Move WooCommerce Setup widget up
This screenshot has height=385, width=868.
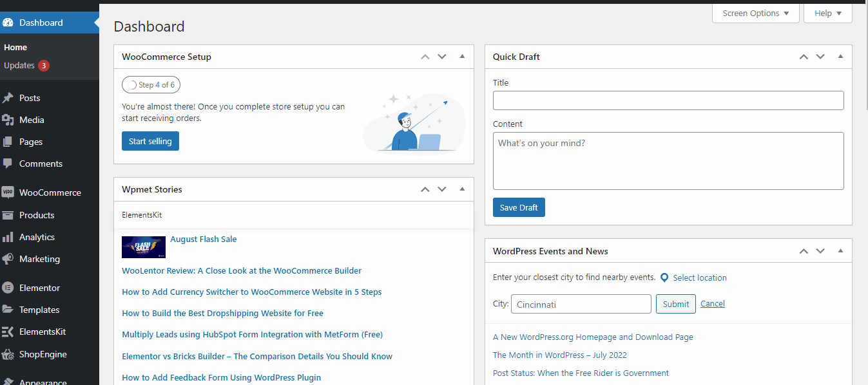(x=425, y=57)
